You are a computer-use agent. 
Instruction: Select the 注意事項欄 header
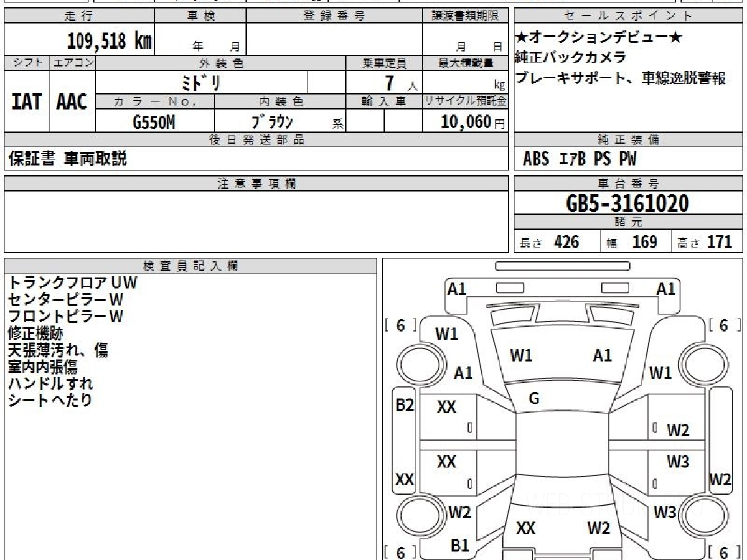point(256,184)
